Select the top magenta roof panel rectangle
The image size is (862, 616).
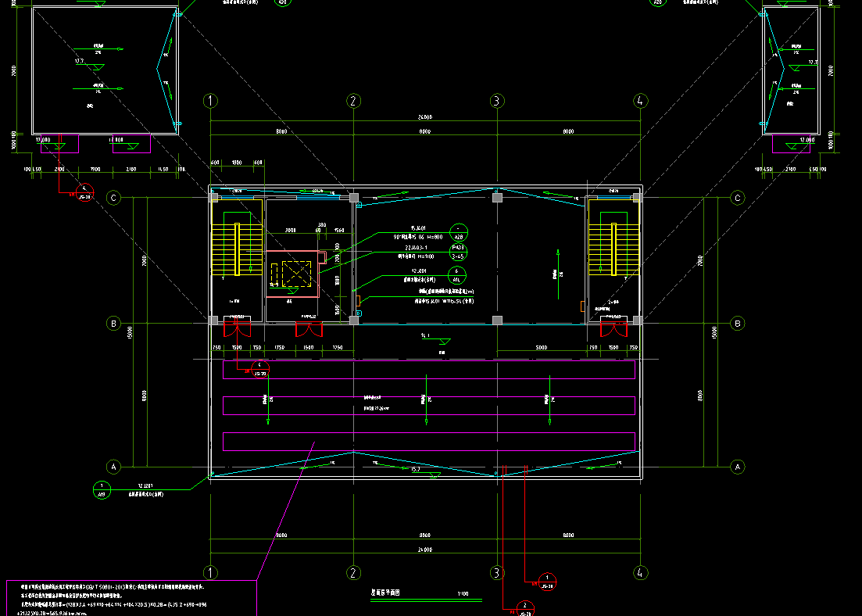click(x=428, y=370)
